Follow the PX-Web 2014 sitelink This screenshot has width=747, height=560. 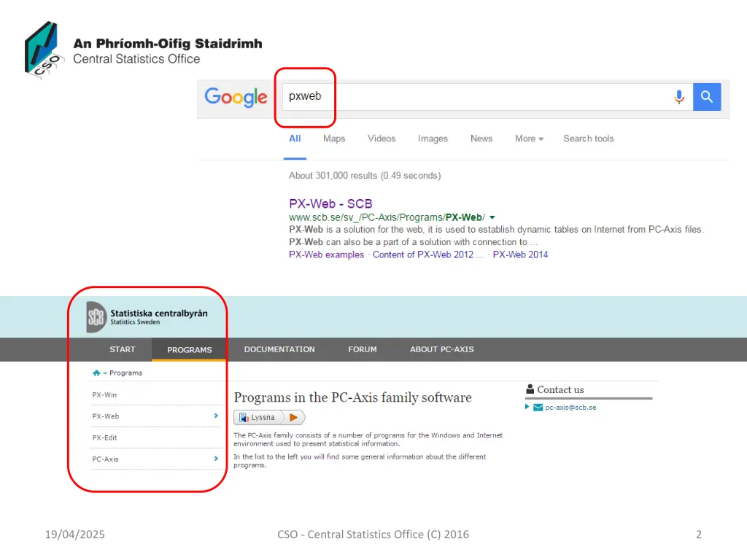520,254
